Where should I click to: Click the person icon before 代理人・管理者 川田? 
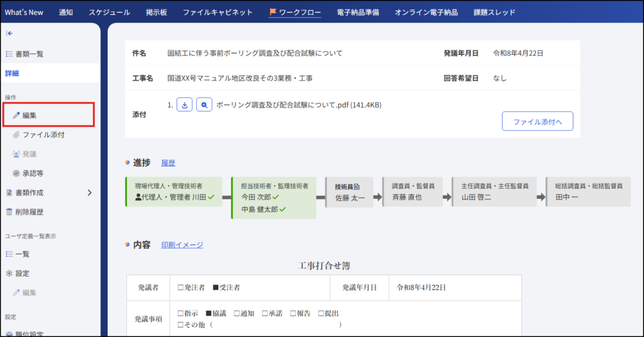point(138,197)
